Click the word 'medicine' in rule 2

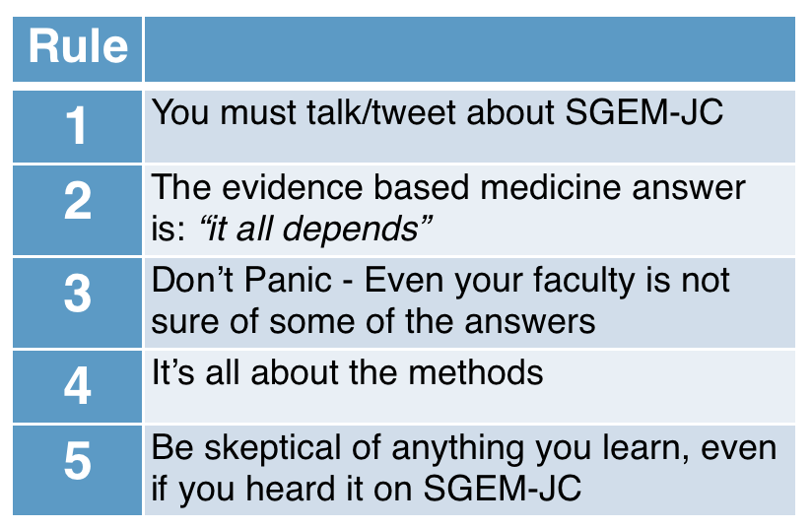tap(551, 187)
